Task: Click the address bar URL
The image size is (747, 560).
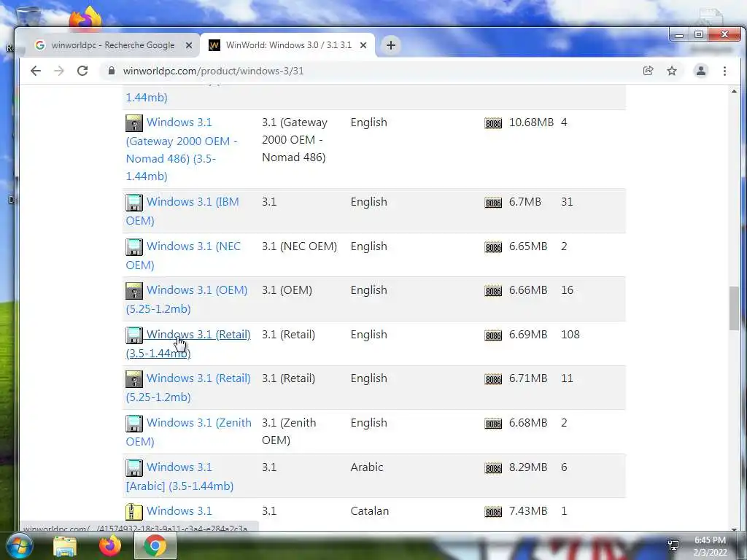Action: pyautogui.click(x=214, y=71)
